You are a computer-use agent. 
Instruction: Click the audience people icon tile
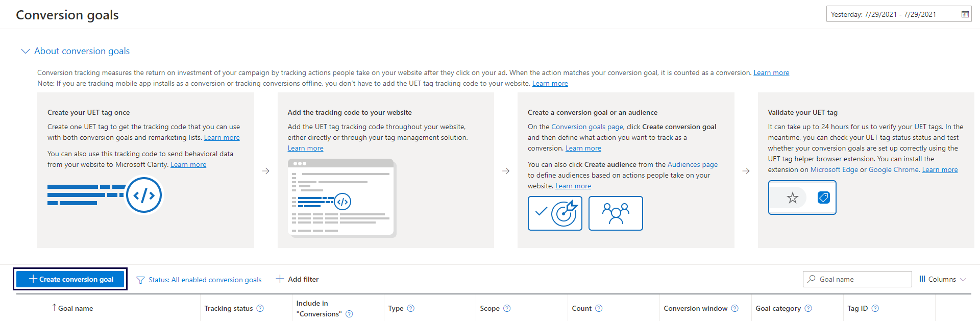[616, 213]
